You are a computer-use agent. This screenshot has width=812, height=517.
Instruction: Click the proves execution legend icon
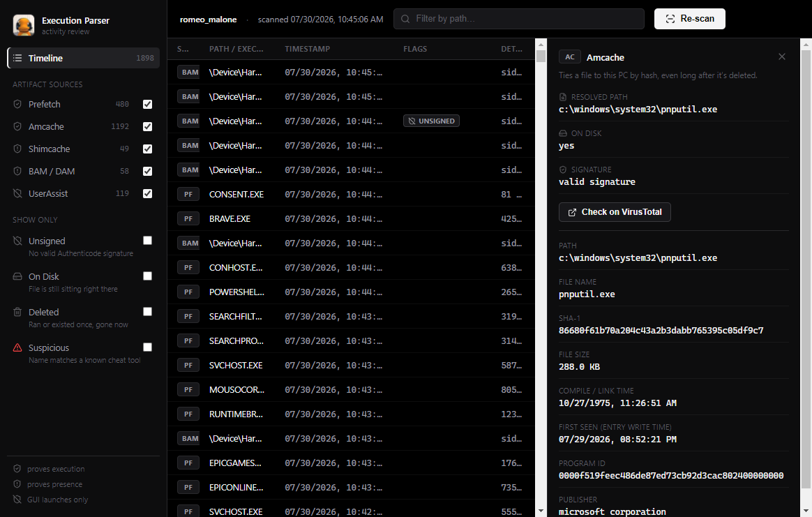point(17,469)
